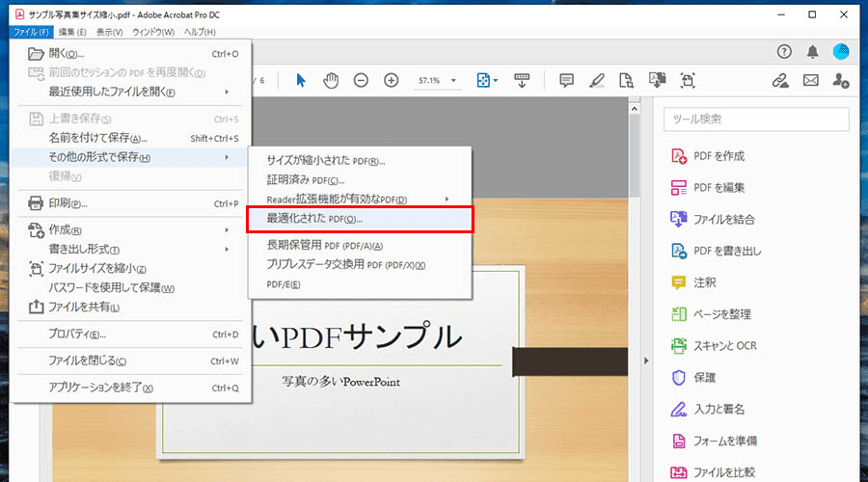The height and width of the screenshot is (482, 868).
Task: Click the share link icon
Action: (780, 81)
